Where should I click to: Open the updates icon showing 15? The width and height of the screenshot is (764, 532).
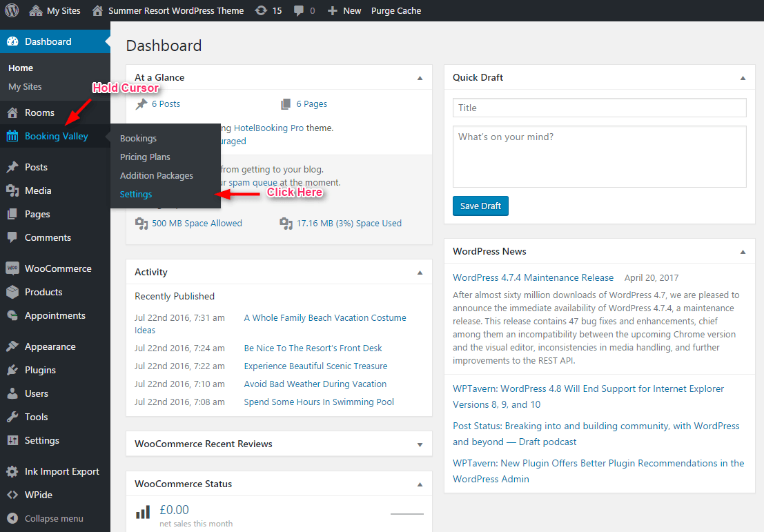261,10
